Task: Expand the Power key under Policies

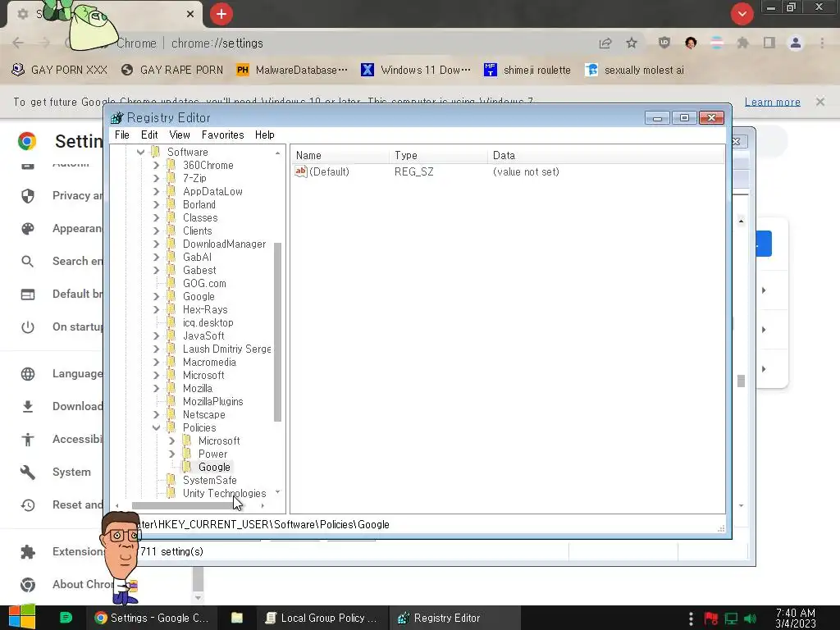Action: coord(171,454)
